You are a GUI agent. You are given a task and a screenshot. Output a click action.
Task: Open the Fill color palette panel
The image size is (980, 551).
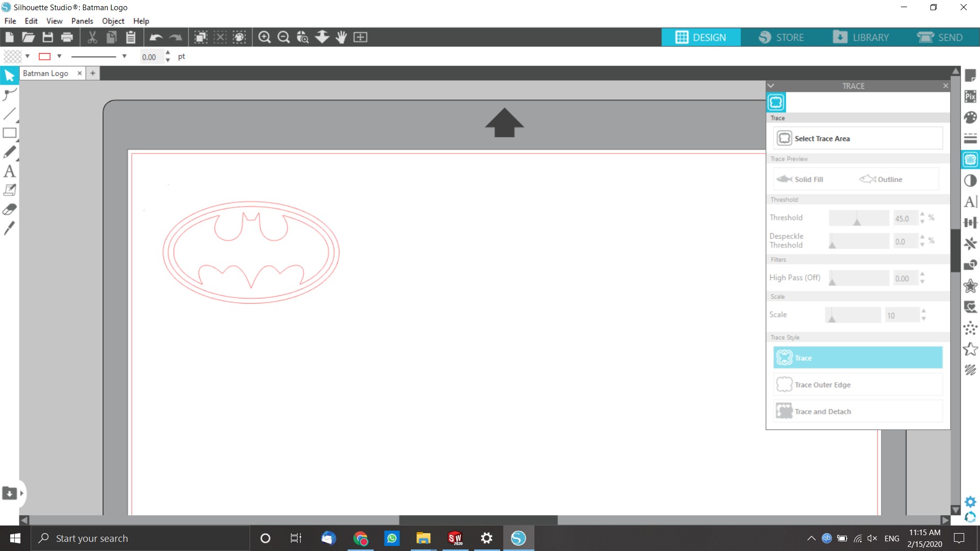pos(970,118)
